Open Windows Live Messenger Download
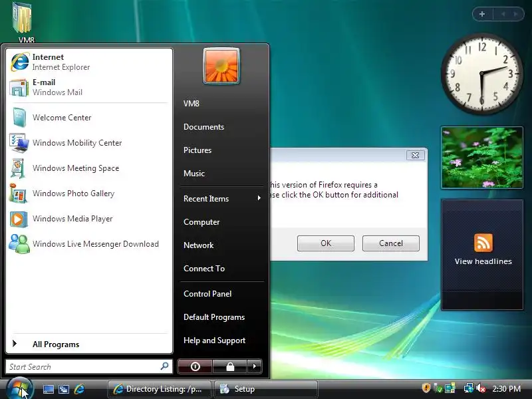532x399 pixels. coord(89,244)
